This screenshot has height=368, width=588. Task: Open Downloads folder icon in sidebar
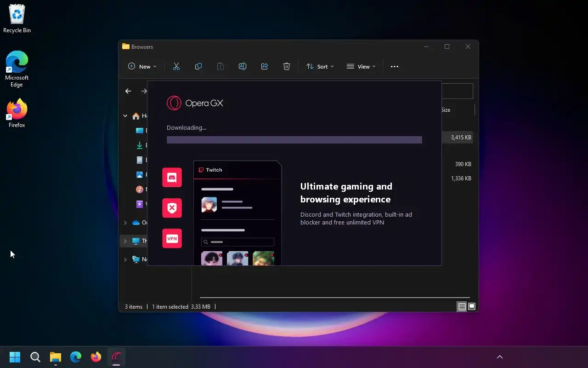click(140, 145)
